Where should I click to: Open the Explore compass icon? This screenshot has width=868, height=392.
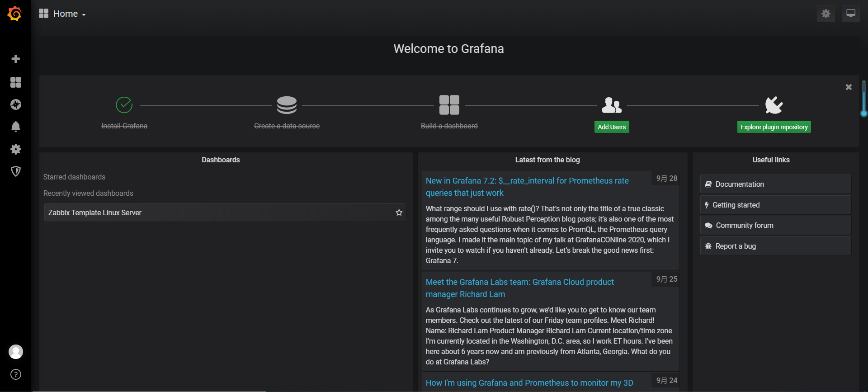16,104
